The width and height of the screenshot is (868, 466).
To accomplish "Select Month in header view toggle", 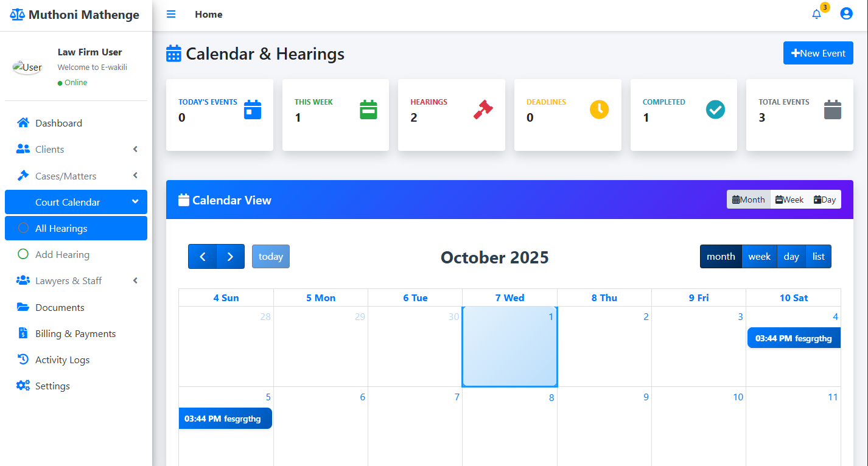I will [749, 200].
